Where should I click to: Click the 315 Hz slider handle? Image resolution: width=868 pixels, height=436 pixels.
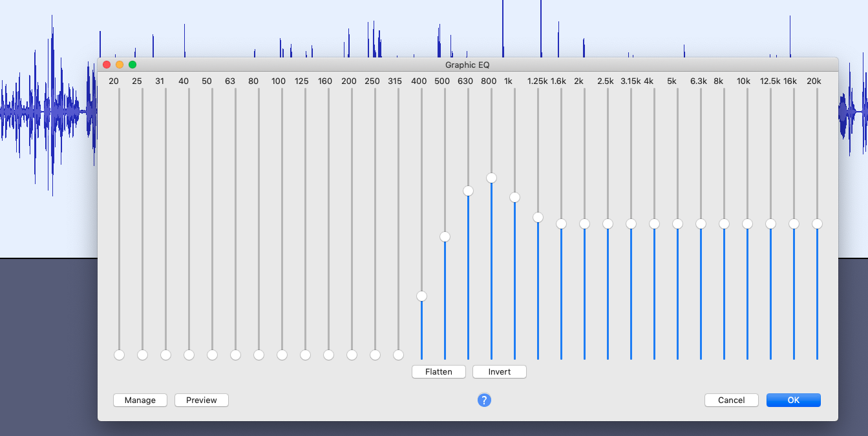(398, 355)
